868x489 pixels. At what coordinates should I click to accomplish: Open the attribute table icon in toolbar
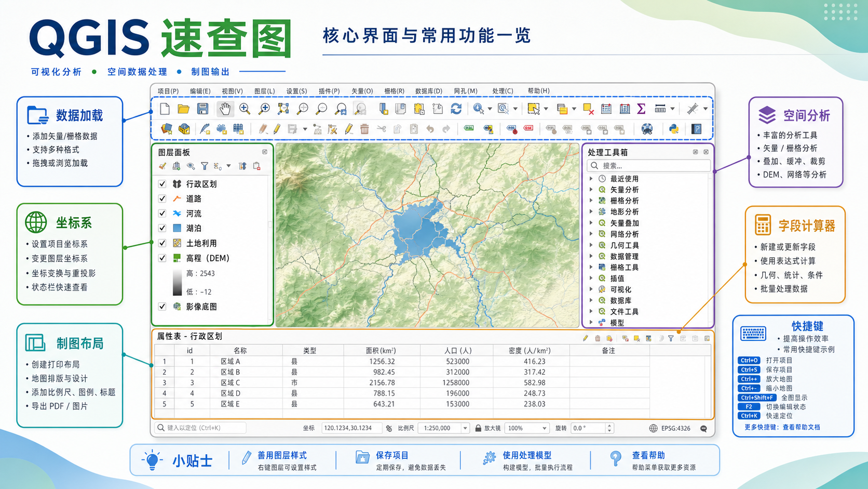606,109
